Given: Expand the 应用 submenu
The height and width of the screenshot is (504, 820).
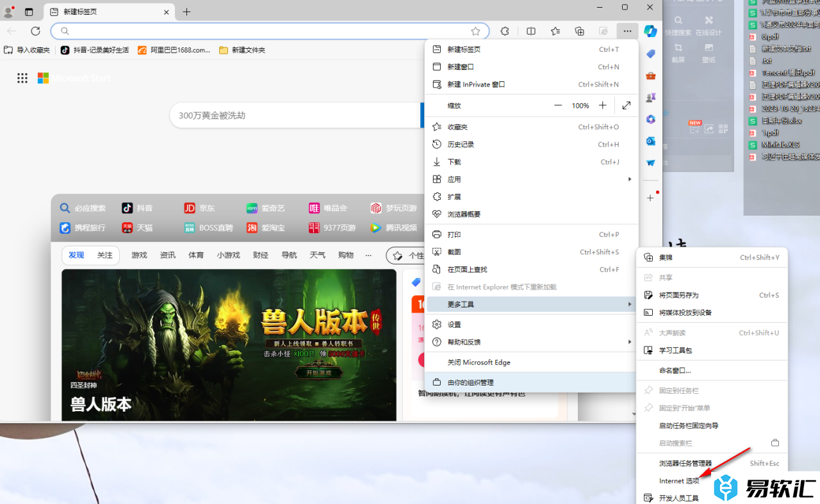Looking at the screenshot, I should point(531,179).
